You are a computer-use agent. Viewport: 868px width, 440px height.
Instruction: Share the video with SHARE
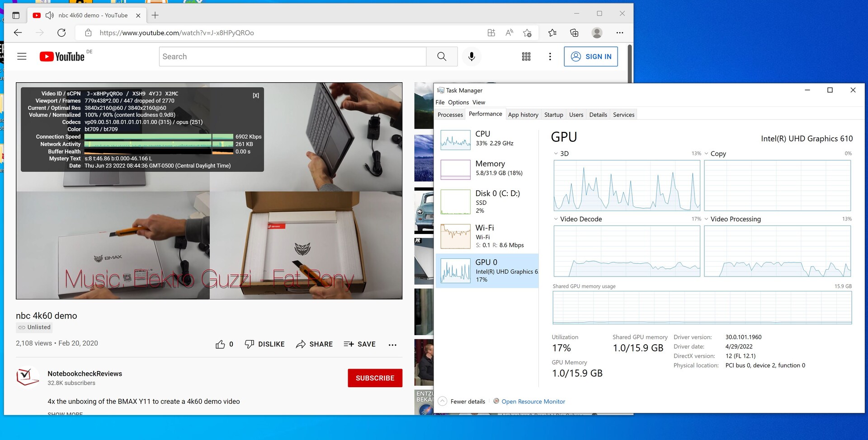314,344
